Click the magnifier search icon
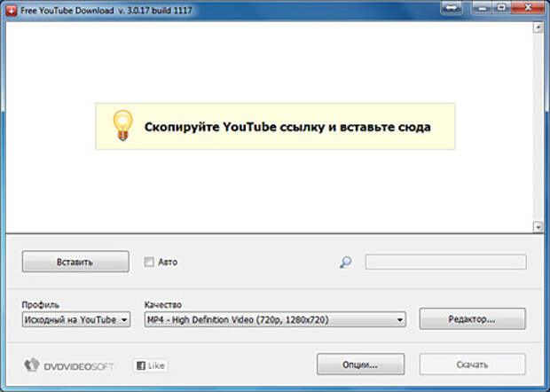The width and height of the screenshot is (550, 392). coord(345,262)
